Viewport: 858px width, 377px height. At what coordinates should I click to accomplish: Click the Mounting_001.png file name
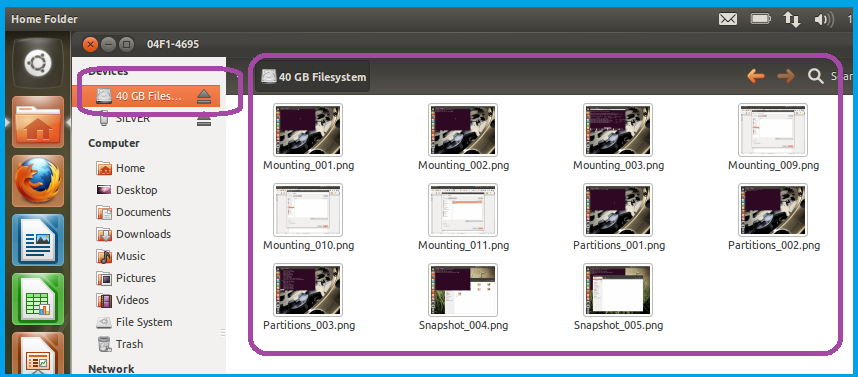(x=309, y=165)
